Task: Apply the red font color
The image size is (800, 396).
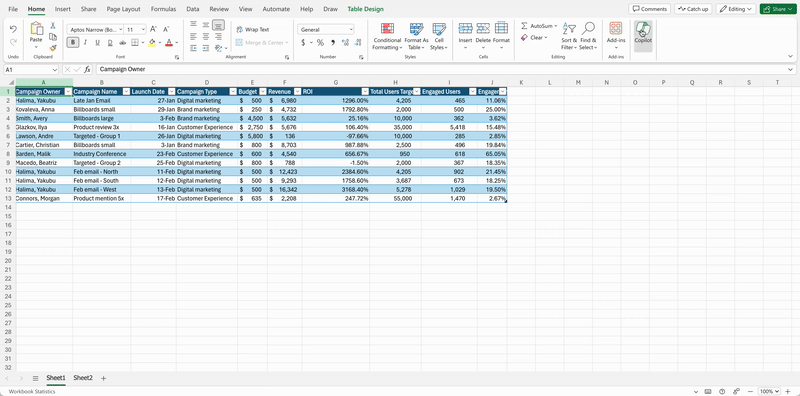Action: tap(169, 42)
